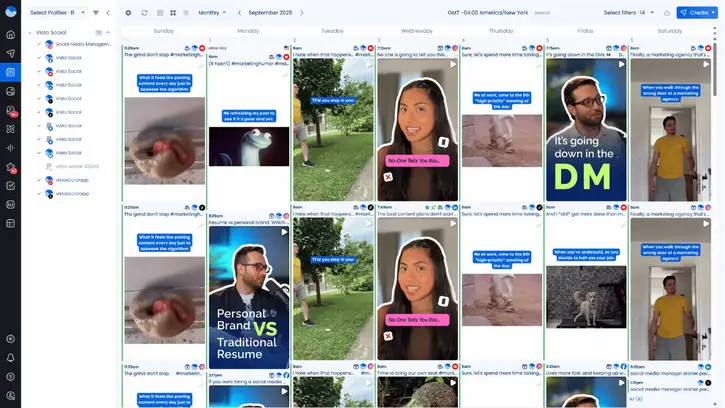Open the audio-wave Listening sidebar icon
Image resolution: width=725 pixels, height=408 pixels.
tap(10, 148)
